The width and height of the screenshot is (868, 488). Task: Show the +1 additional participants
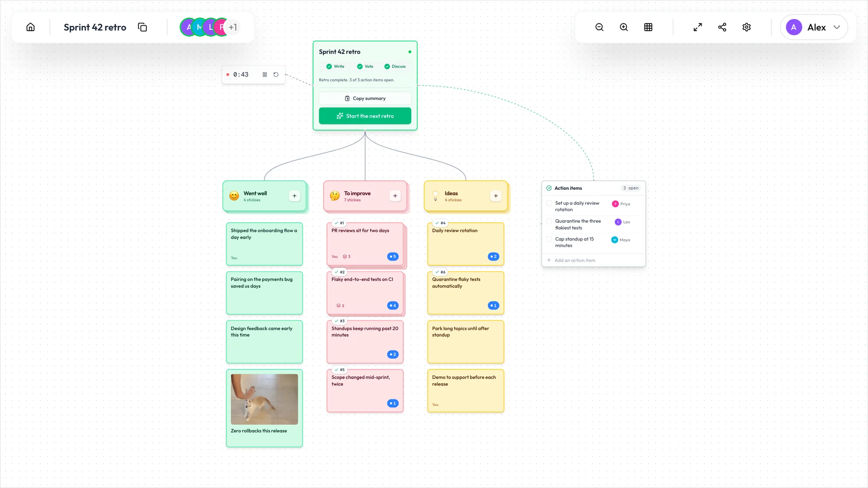tap(232, 27)
